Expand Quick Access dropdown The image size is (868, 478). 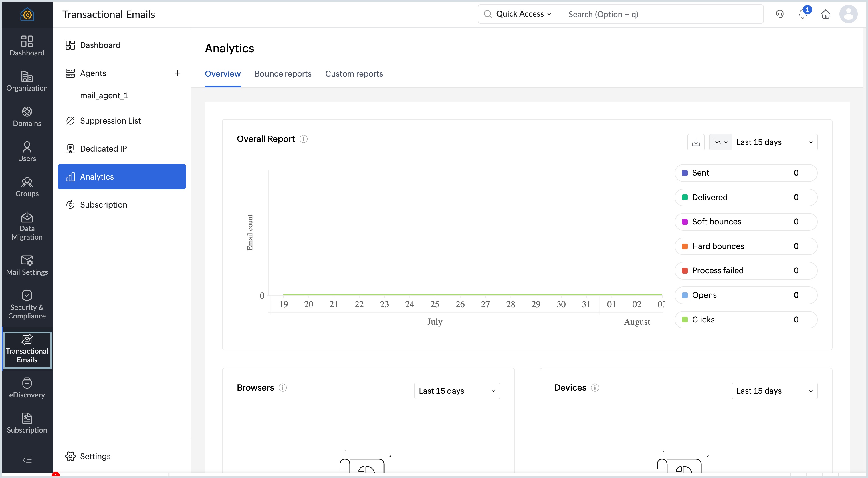tap(524, 14)
